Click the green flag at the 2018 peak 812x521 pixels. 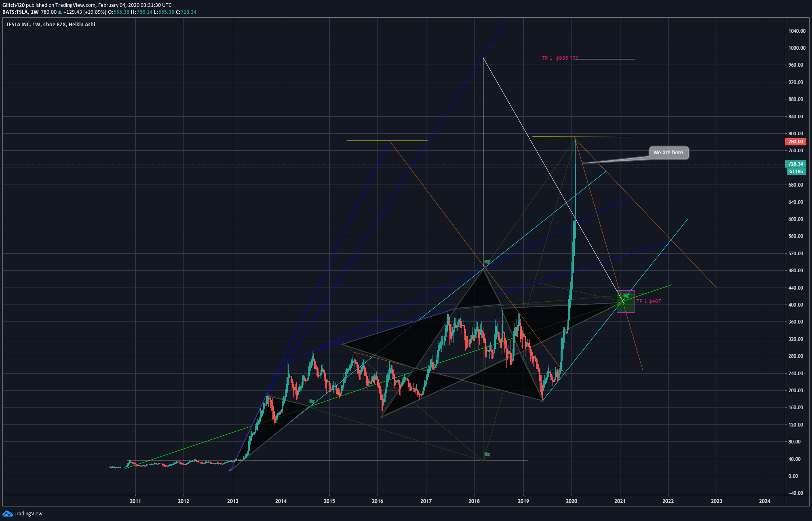(487, 262)
